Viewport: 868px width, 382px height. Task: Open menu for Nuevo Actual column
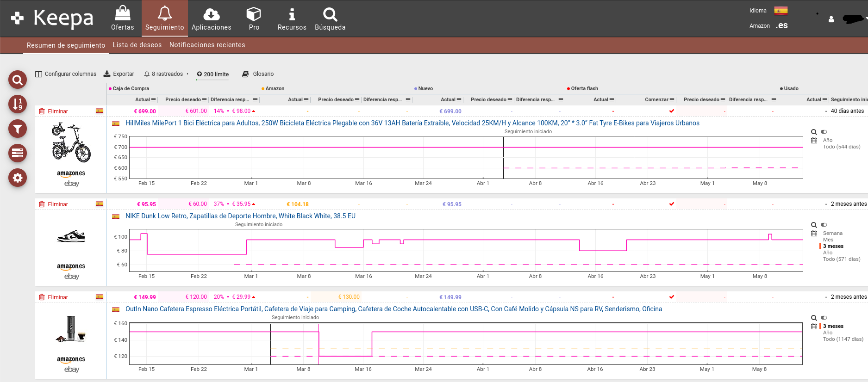pyautogui.click(x=459, y=100)
